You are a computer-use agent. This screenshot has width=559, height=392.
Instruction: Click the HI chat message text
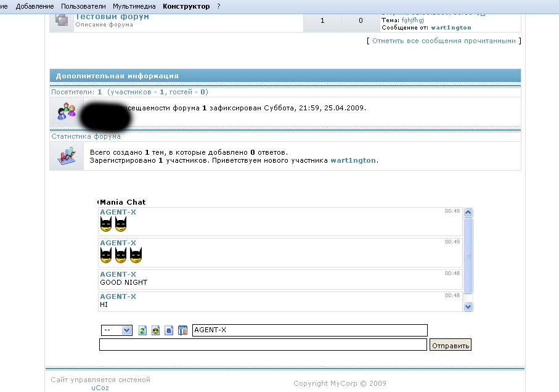pos(104,304)
